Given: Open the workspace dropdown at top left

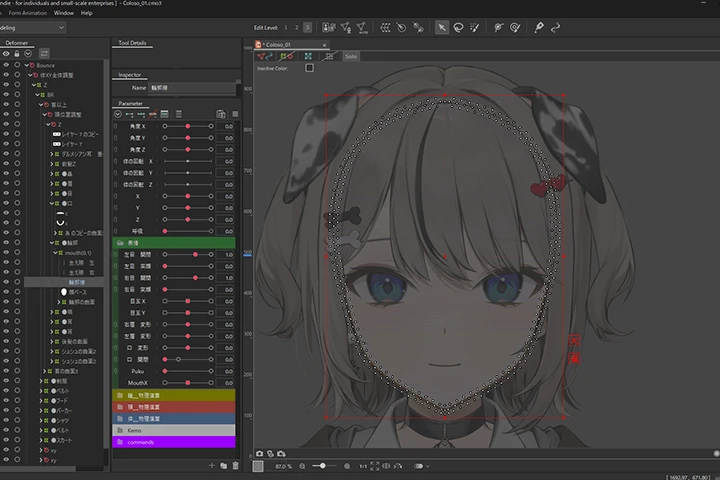Looking at the screenshot, I should click(32, 28).
